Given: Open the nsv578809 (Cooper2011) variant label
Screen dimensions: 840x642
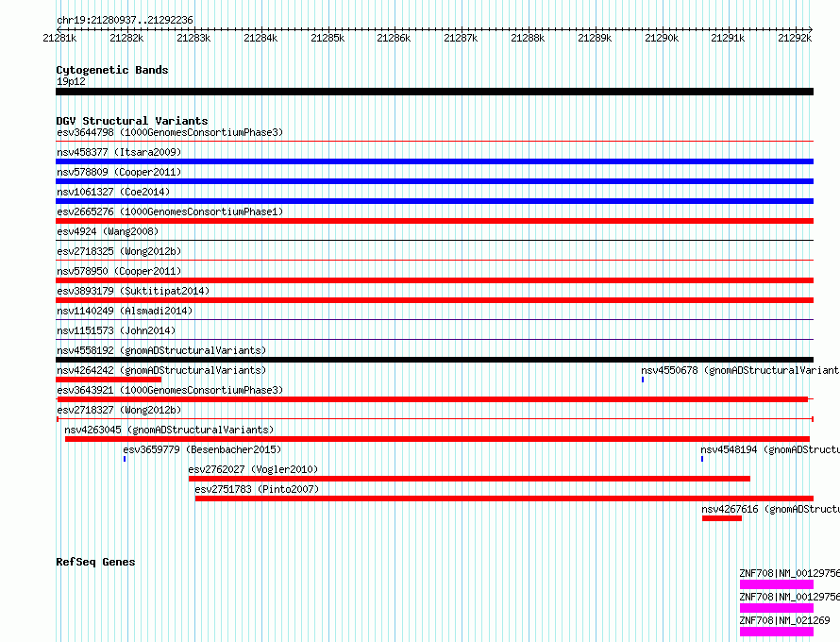Looking at the screenshot, I should coord(119,172).
